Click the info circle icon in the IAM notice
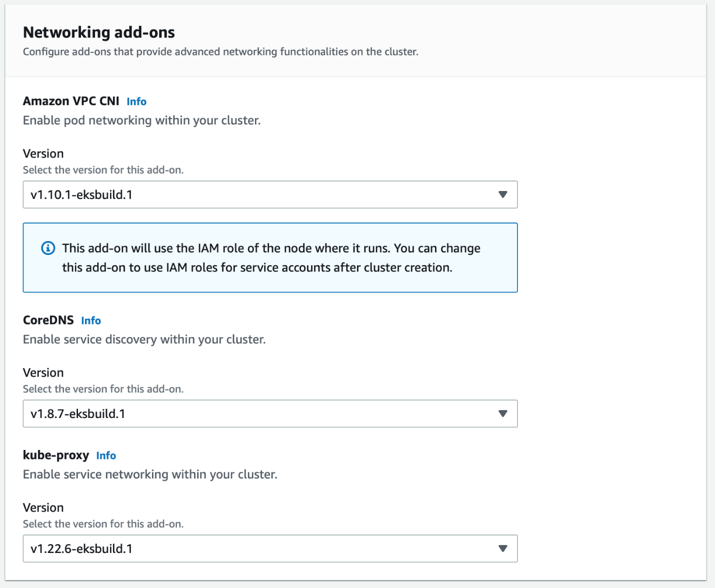Screen dimensions: 715x588 tap(48, 248)
